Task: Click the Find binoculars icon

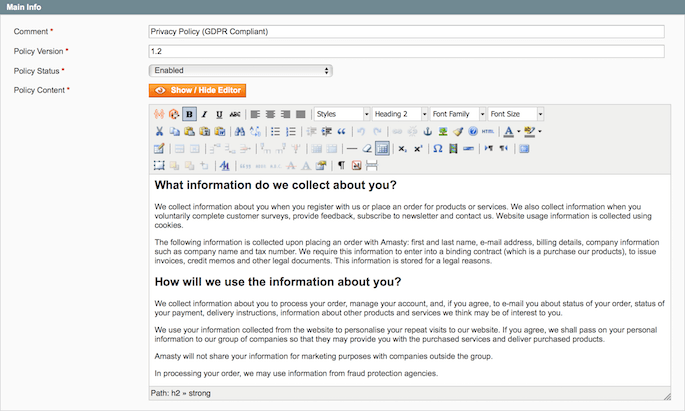Action: tap(239, 131)
